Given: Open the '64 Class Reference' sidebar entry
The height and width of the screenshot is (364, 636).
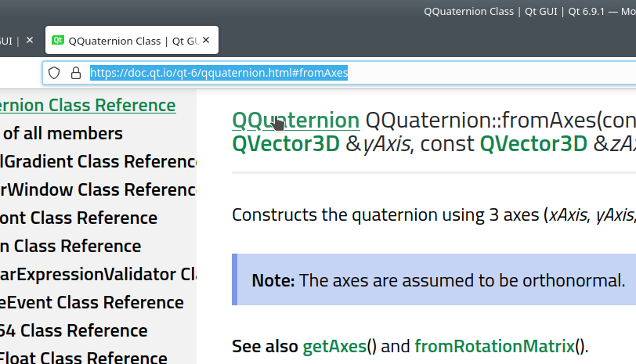Looking at the screenshot, I should (x=74, y=331).
